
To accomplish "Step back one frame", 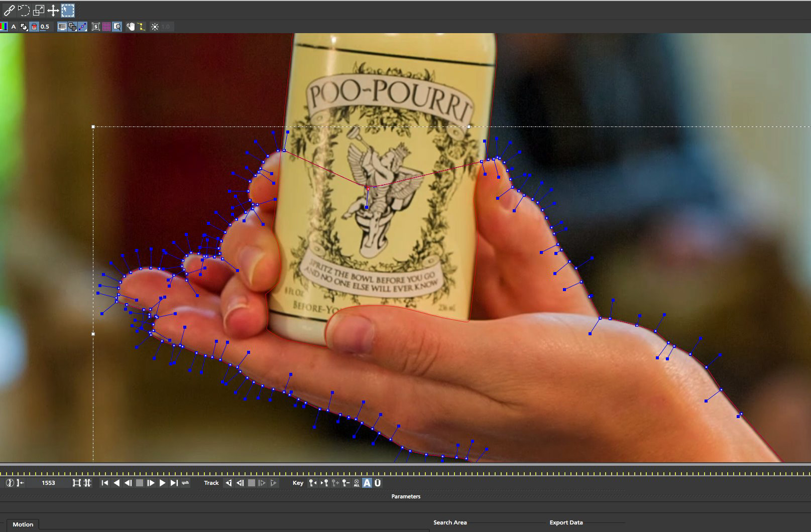I will point(128,483).
